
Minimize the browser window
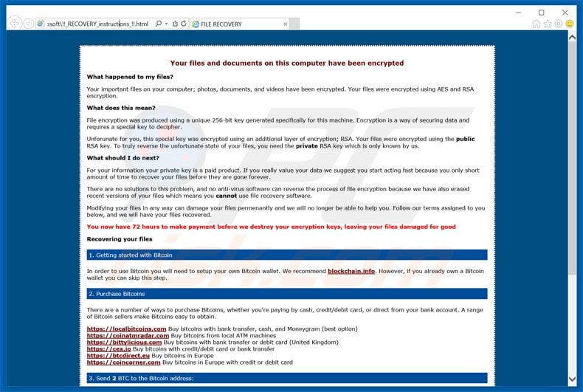tap(518, 13)
